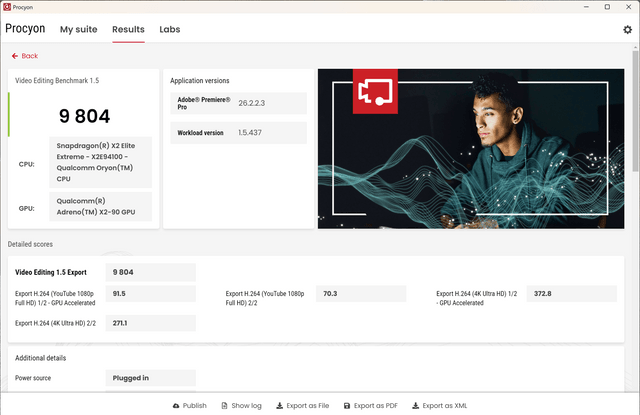Choose Export as PDF
Image resolution: width=640 pixels, height=415 pixels.
click(x=371, y=406)
